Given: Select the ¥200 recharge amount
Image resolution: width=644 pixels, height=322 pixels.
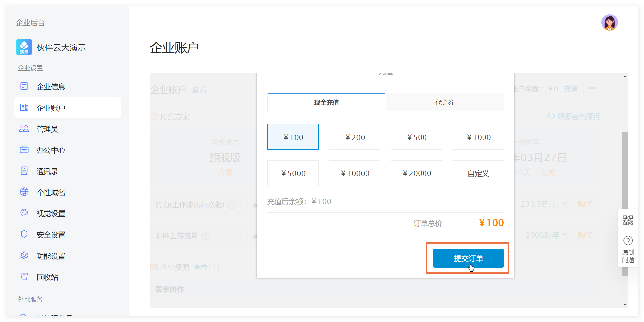Looking at the screenshot, I should pyautogui.click(x=355, y=137).
